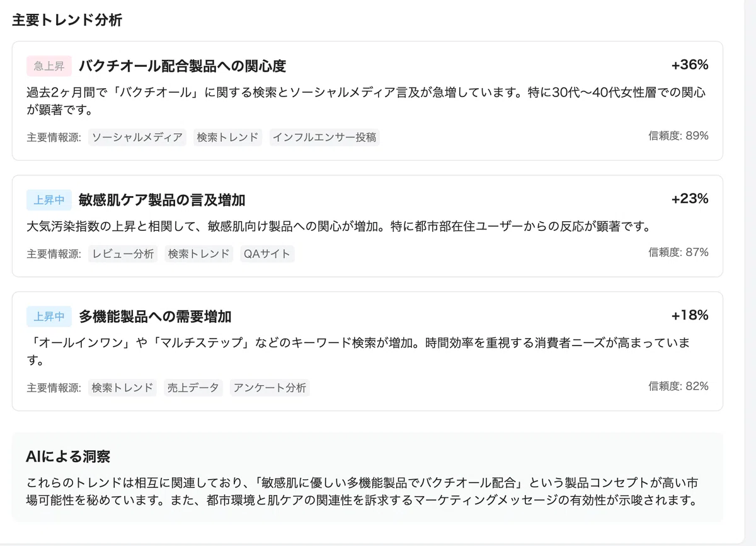Screen dimensions: 756x546
Task: Open the 敏感肌ケア製品の言及増加 trend title
Action: (x=162, y=200)
